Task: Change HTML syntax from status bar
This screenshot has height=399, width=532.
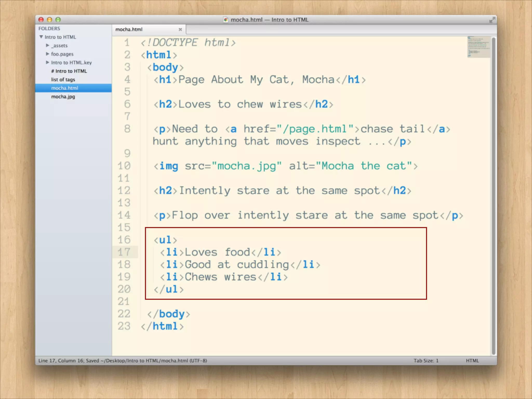Action: tap(472, 361)
